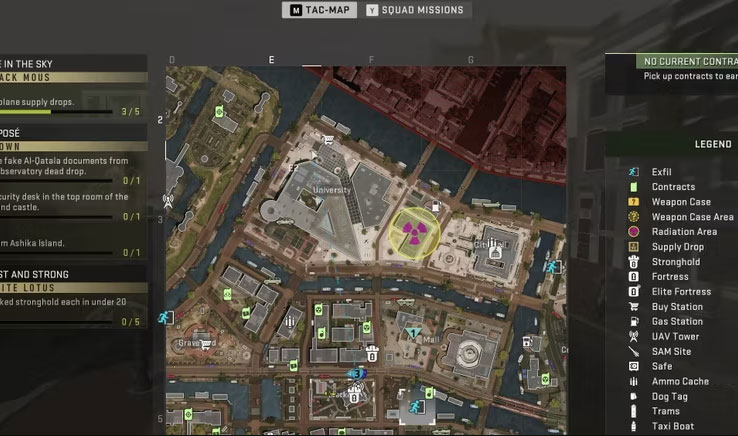Click the Graveyard buy station cart icon
The image size is (738, 436).
pyautogui.click(x=206, y=345)
